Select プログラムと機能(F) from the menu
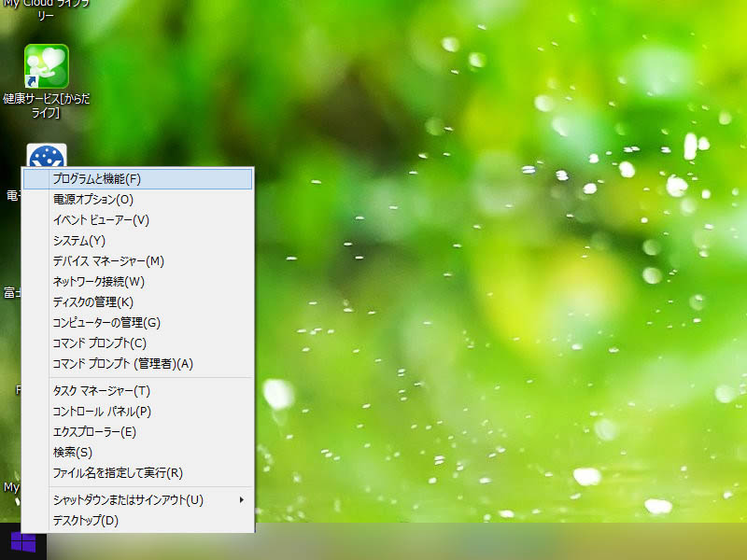This screenshot has height=560, width=747. point(97,178)
